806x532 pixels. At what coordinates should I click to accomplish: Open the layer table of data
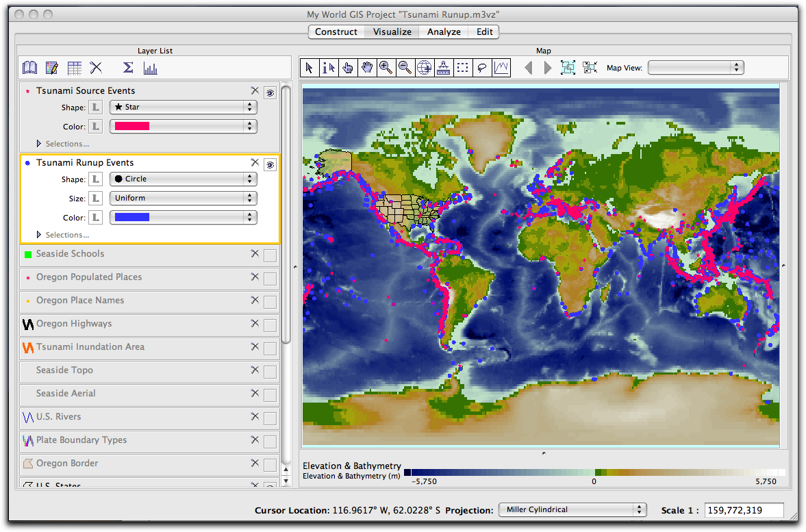point(75,68)
